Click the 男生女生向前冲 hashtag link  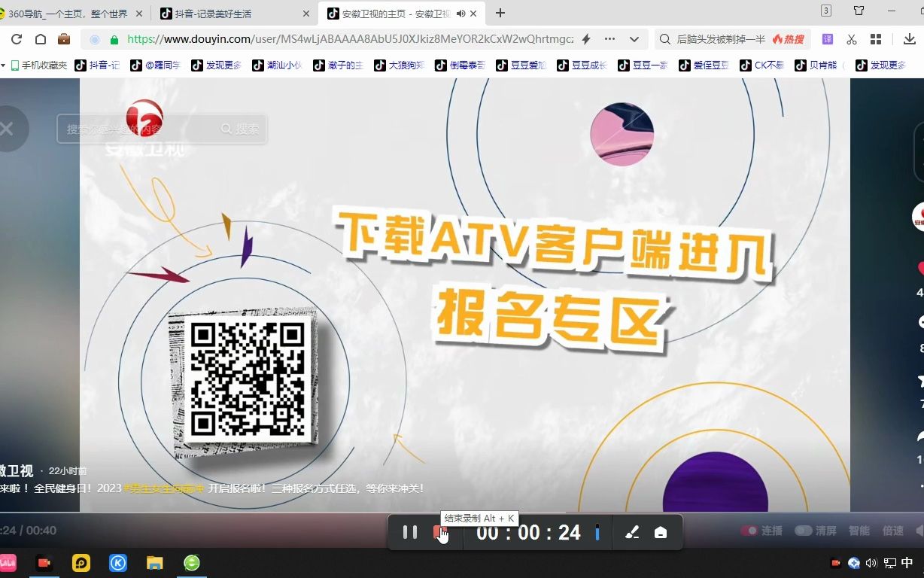(x=164, y=488)
